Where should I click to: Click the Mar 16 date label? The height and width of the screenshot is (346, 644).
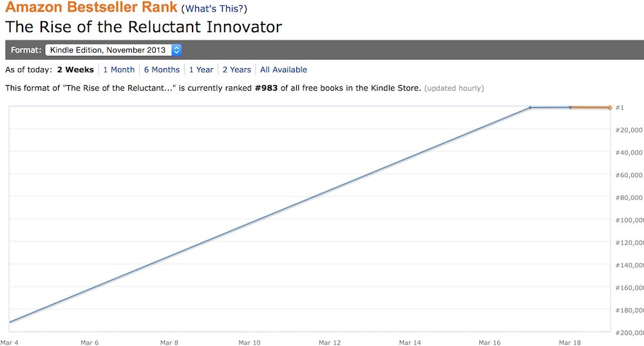click(x=489, y=343)
